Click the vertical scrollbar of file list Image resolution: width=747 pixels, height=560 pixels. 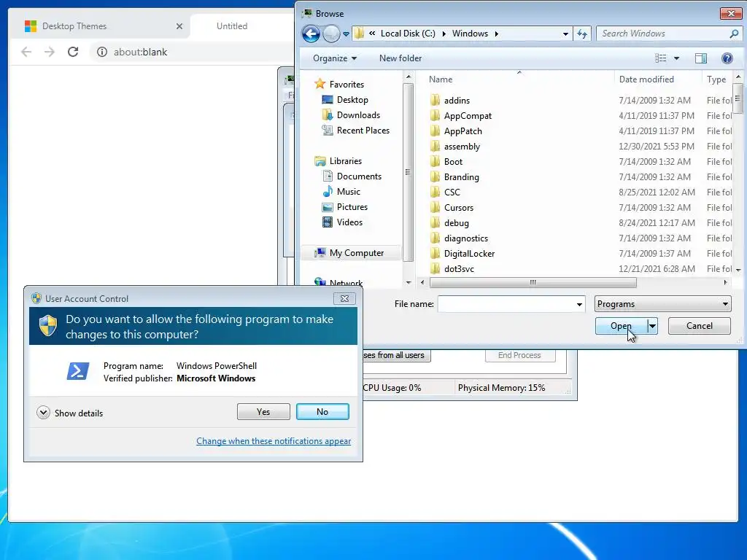[738, 98]
